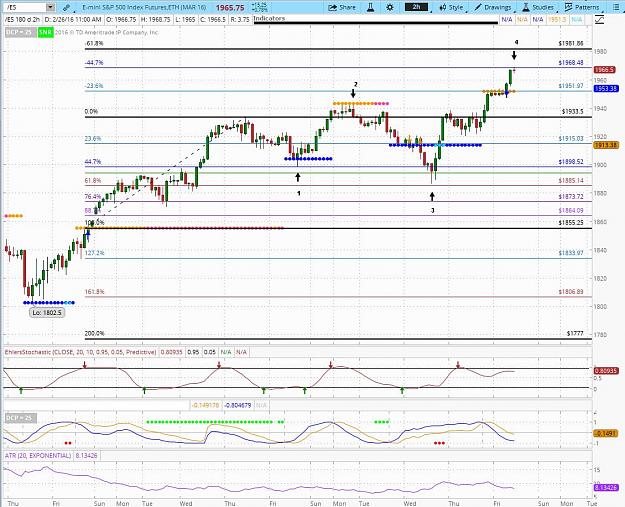The height and width of the screenshot is (507, 625).
Task: Click the ATR (20, EXPONENTIAL) study label
Action: [38, 455]
